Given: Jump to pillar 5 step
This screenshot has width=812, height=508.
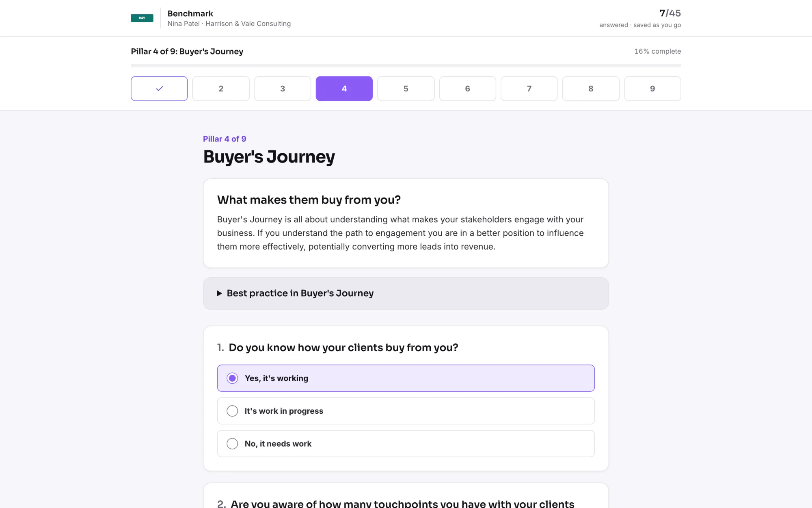Looking at the screenshot, I should pos(406,89).
